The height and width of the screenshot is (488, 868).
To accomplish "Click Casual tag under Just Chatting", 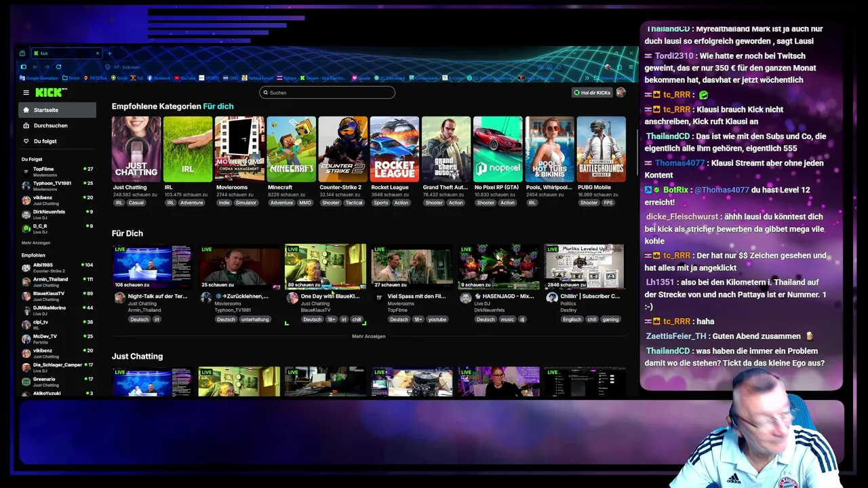I will pos(136,203).
